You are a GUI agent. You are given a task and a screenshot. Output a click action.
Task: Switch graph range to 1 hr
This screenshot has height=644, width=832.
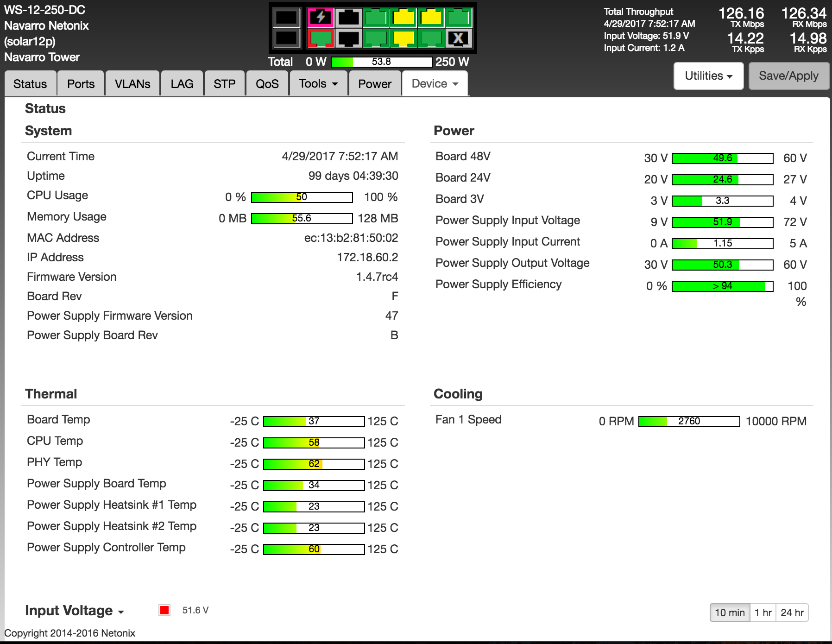tap(763, 612)
